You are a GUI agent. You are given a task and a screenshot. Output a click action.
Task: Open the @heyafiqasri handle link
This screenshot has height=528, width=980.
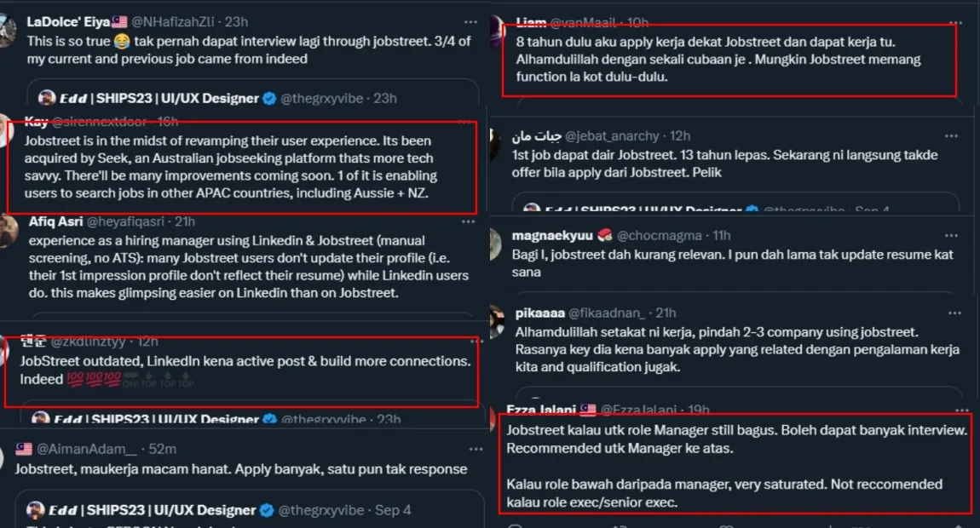tap(125, 221)
